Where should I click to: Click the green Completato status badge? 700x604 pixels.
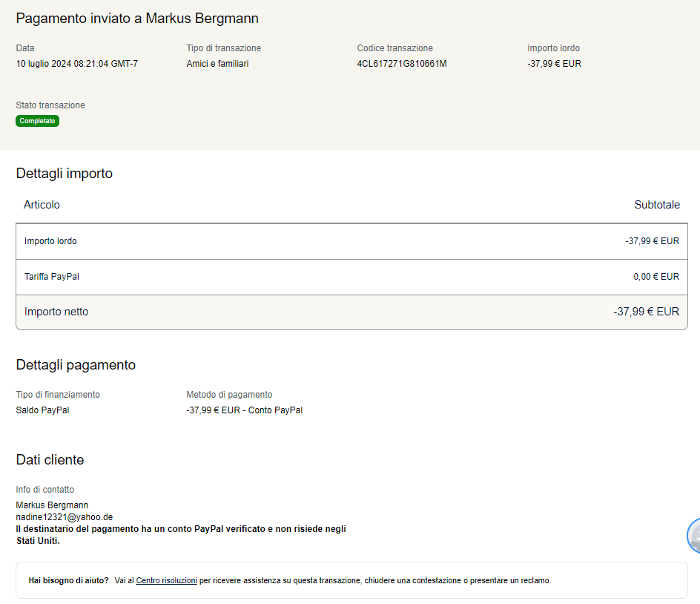pyautogui.click(x=37, y=121)
